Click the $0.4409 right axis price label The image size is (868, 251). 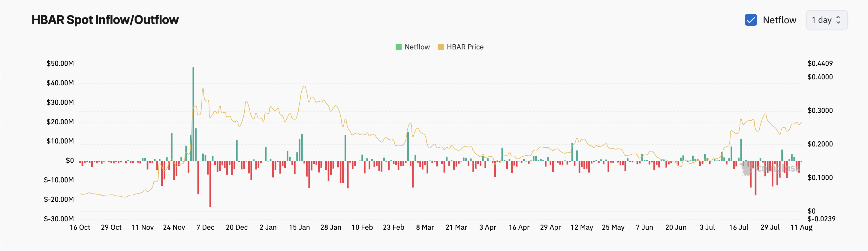[820, 63]
